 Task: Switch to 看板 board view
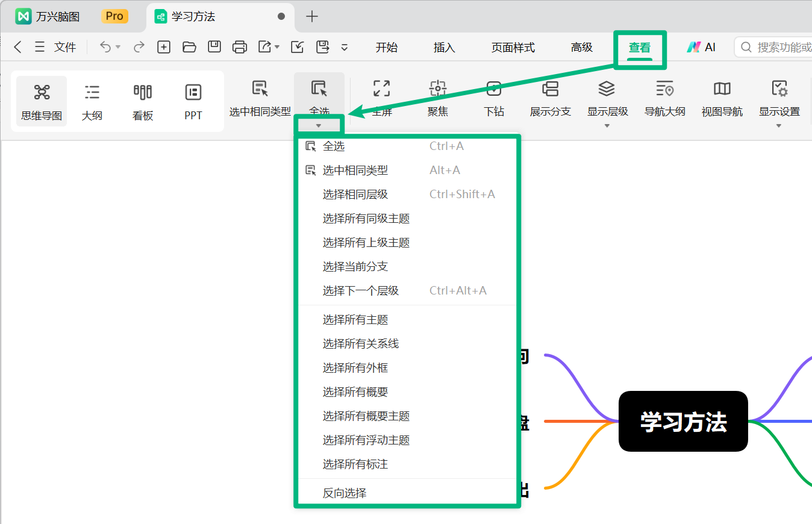coord(143,101)
